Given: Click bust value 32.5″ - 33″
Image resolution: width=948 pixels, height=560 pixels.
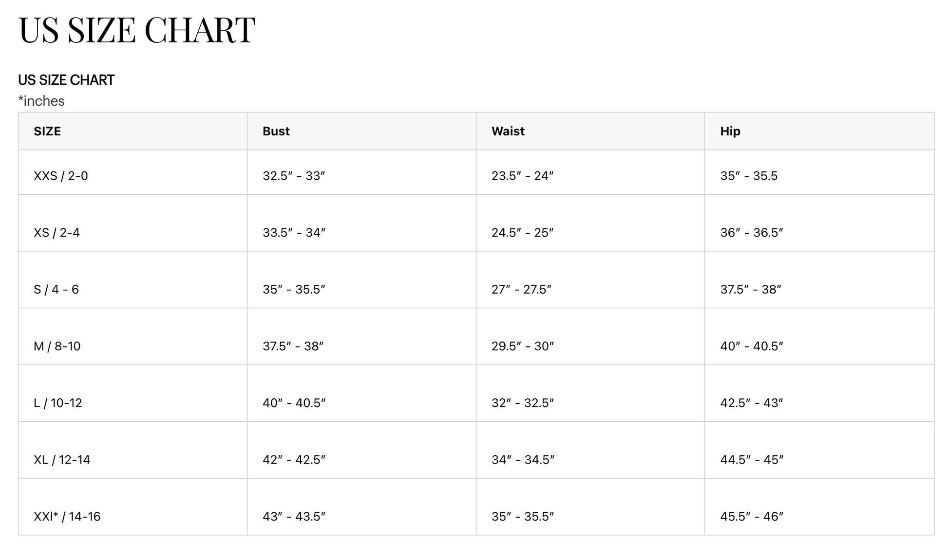Looking at the screenshot, I should (294, 176).
